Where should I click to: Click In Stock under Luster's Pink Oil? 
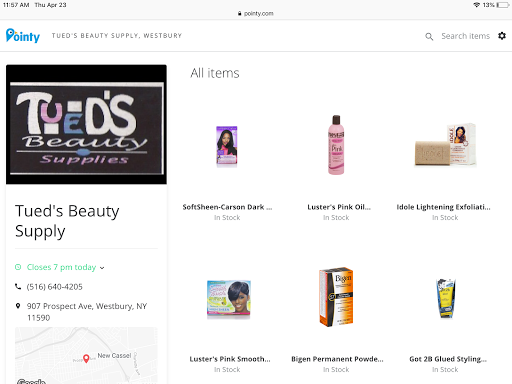pyautogui.click(x=336, y=217)
